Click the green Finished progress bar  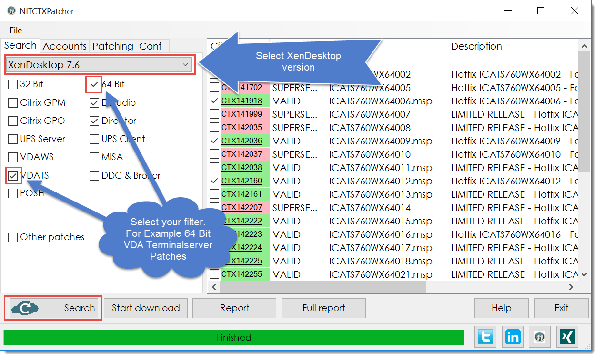[x=233, y=338]
